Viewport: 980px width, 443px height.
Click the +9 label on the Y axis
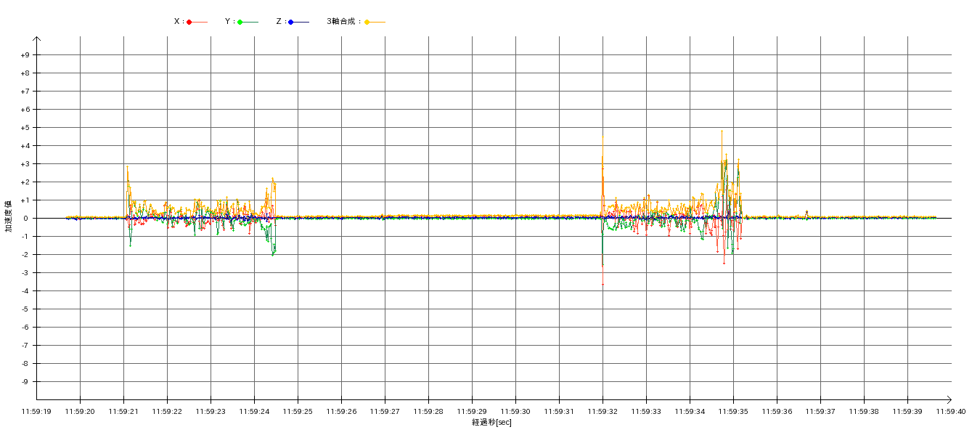[x=25, y=55]
